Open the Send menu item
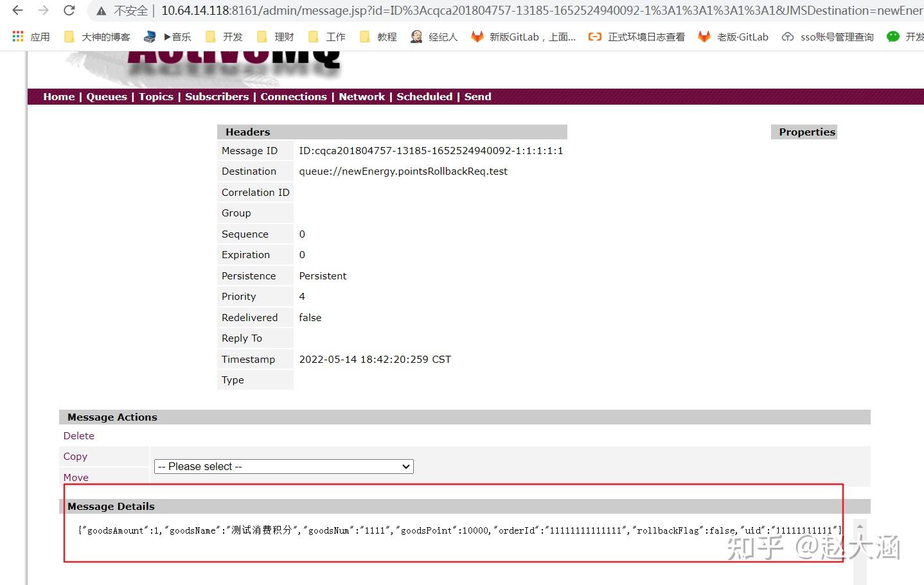This screenshot has width=924, height=585. pyautogui.click(x=477, y=96)
